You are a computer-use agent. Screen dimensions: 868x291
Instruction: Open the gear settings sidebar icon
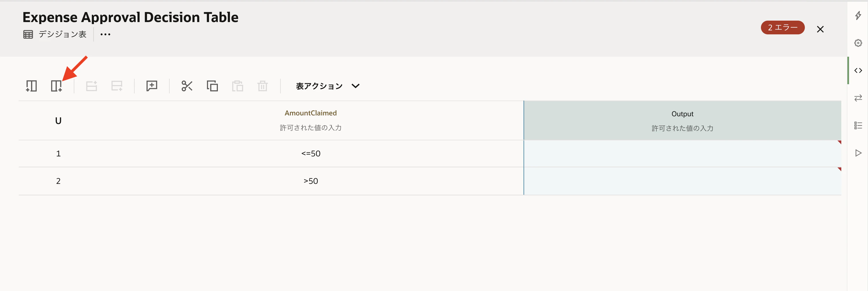point(858,43)
